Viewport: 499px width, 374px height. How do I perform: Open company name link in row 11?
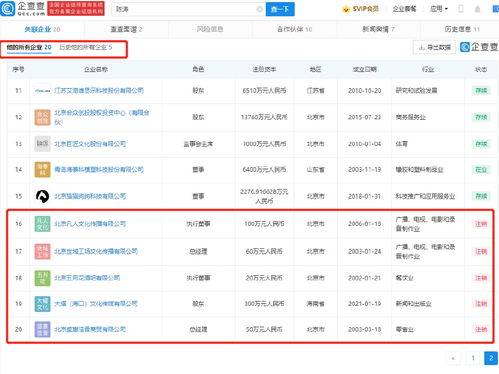click(x=99, y=91)
